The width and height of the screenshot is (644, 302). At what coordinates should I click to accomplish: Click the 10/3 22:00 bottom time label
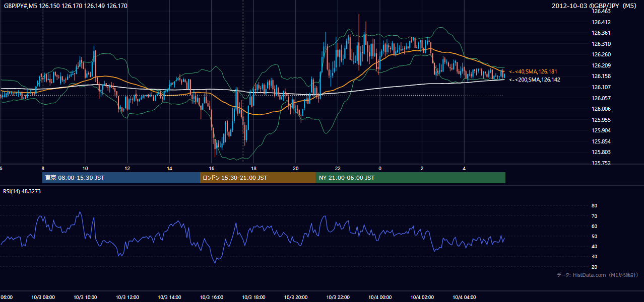[338, 297]
